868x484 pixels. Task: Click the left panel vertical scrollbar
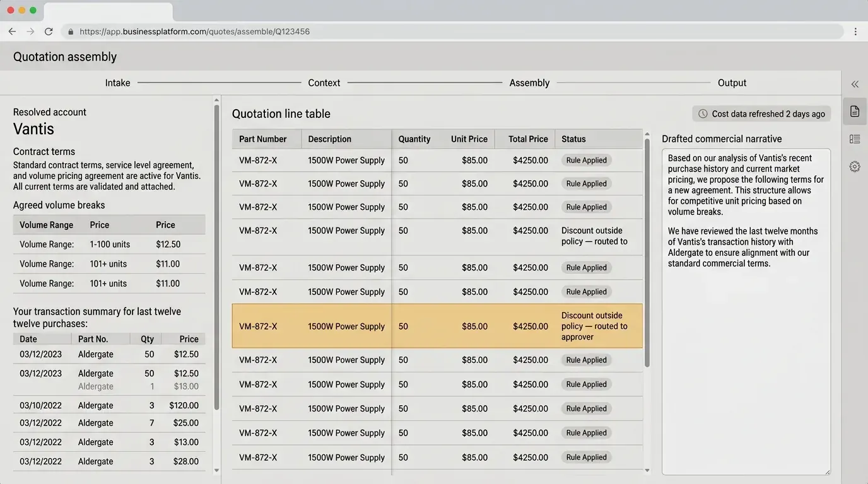(217, 257)
